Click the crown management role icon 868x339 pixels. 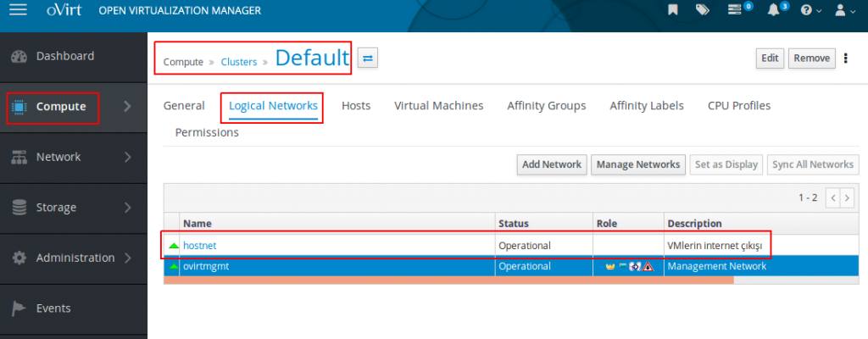pyautogui.click(x=610, y=266)
